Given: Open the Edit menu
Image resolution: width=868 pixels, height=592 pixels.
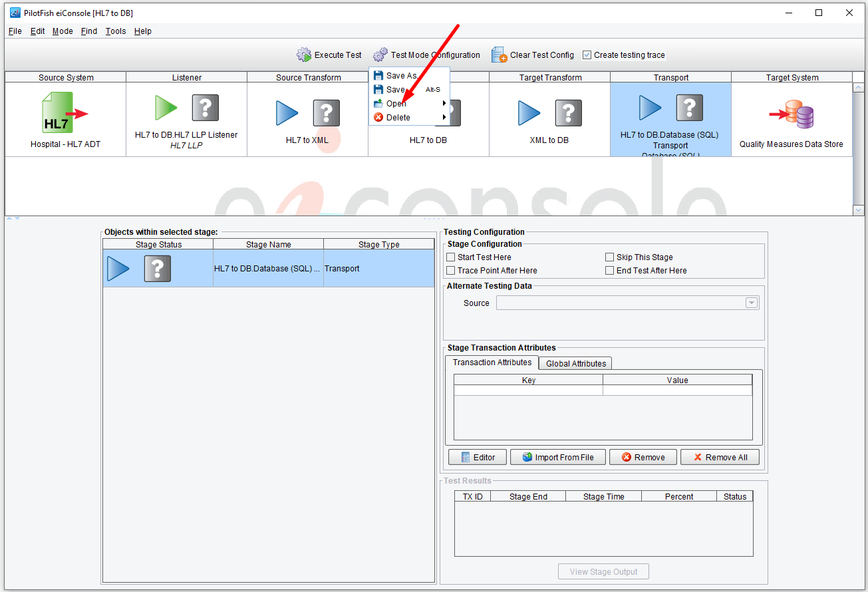Looking at the screenshot, I should tap(38, 31).
